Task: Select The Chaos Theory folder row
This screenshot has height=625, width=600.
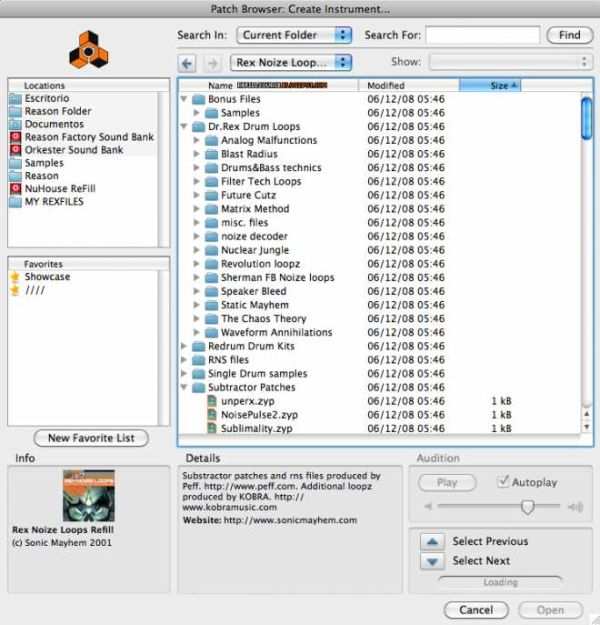Action: pos(381,318)
